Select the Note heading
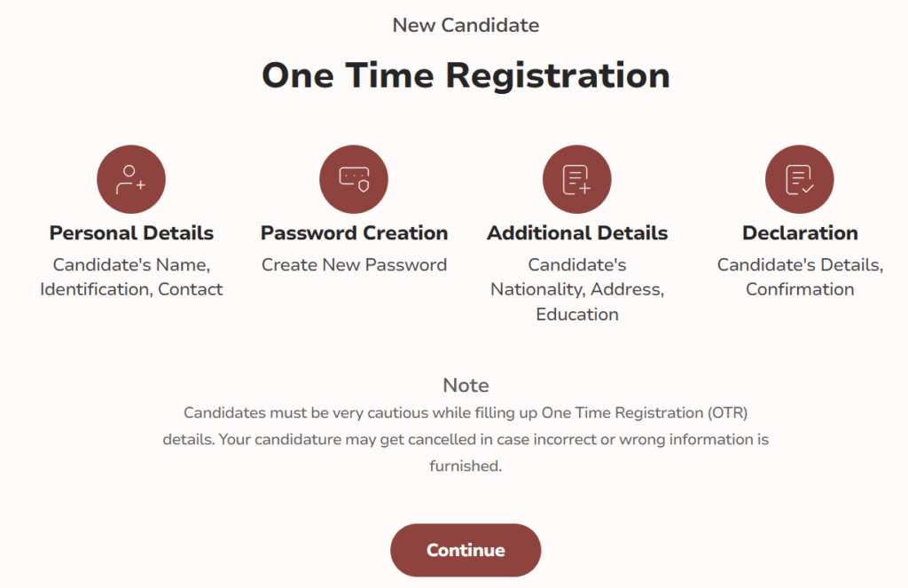 (466, 385)
